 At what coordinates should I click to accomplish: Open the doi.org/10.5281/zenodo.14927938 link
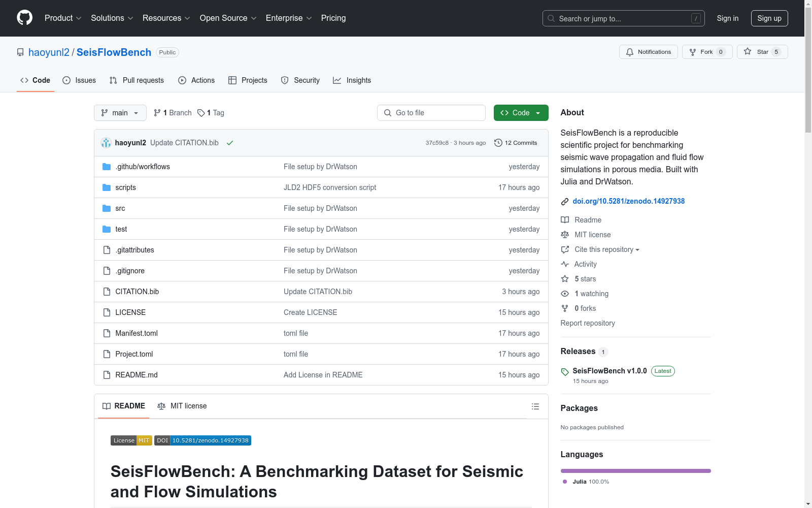point(628,201)
